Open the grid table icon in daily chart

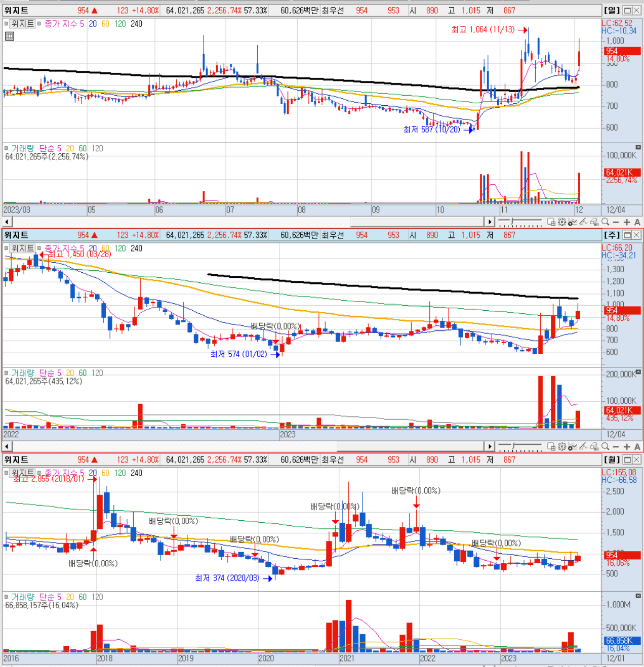[9, 36]
